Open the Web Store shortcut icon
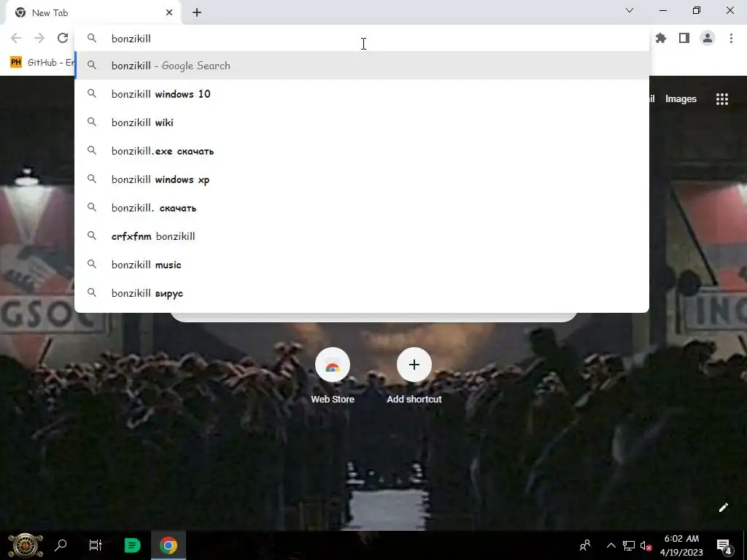The image size is (747, 560). point(333,365)
